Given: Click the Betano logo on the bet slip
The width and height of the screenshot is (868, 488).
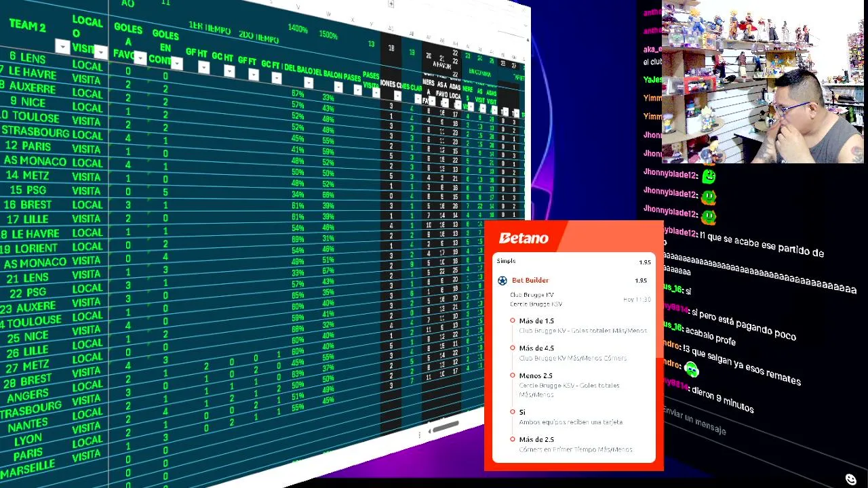Looking at the screenshot, I should (524, 238).
